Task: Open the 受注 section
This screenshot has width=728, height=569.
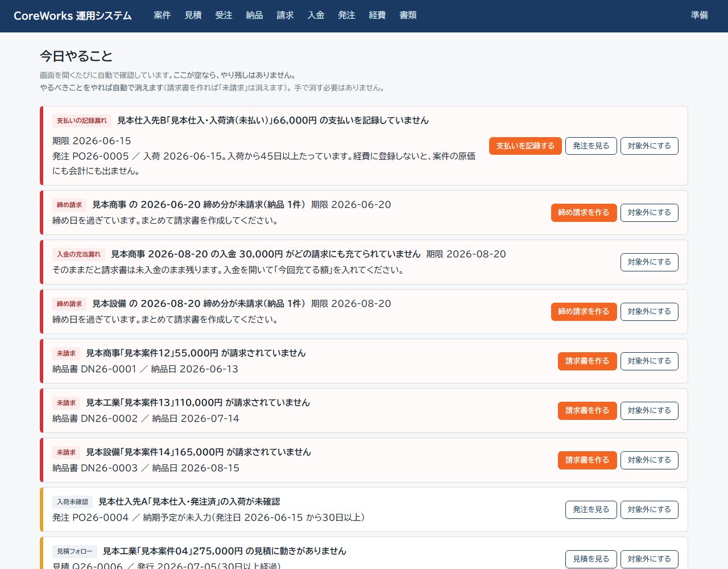Action: 224,15
